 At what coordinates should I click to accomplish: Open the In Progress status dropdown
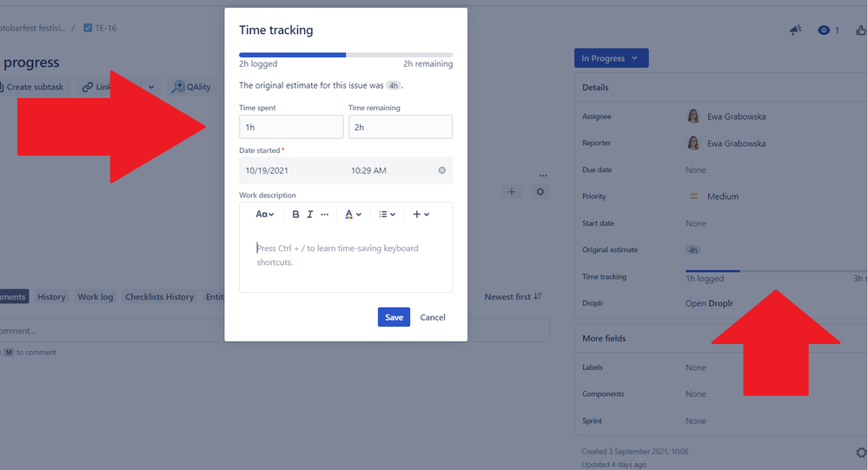611,58
